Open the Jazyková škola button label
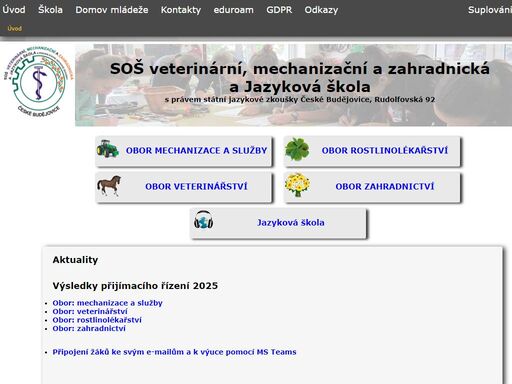The image size is (512, 384). 291,222
